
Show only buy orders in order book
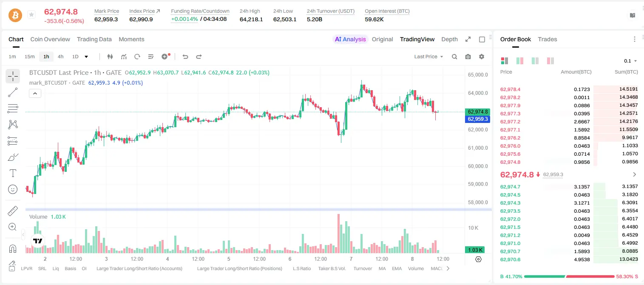[x=535, y=61]
